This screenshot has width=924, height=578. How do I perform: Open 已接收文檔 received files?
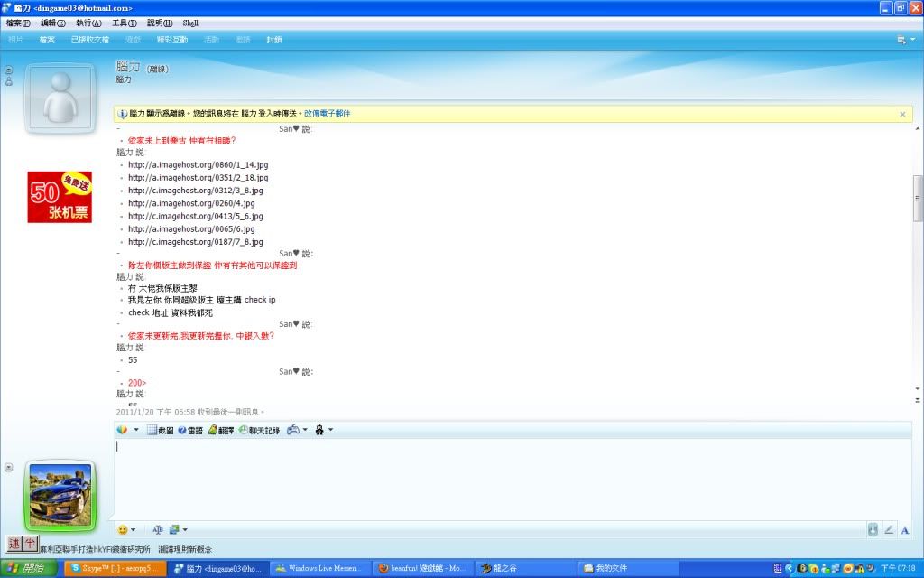coord(90,40)
